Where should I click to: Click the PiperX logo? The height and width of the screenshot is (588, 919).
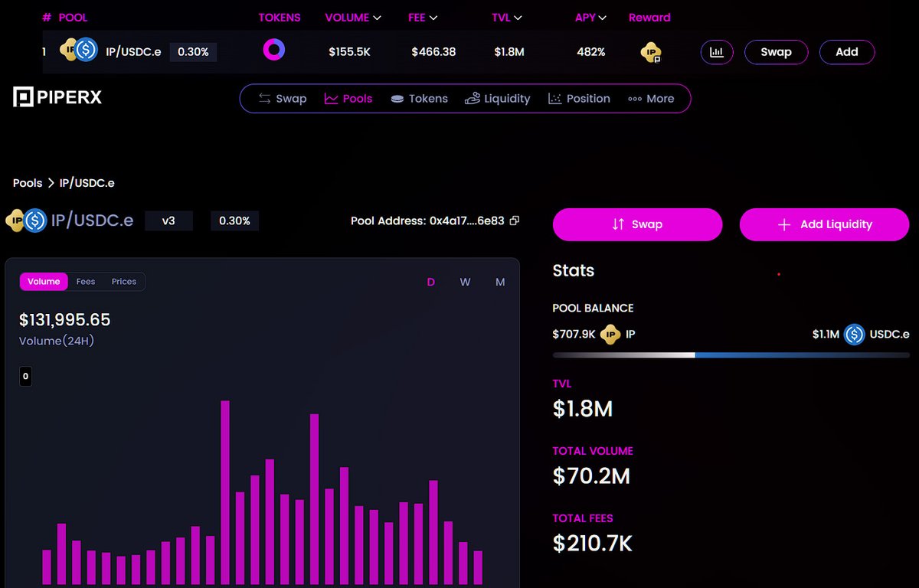[x=57, y=97]
